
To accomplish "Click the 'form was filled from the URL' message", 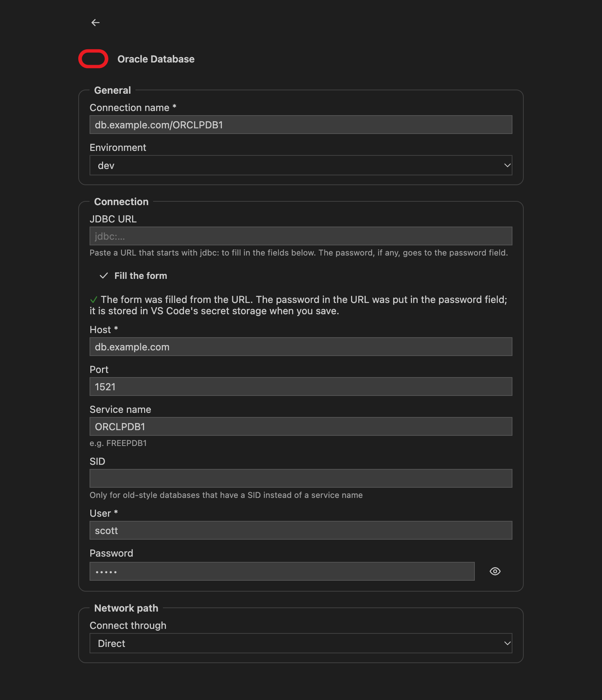I will coord(298,305).
